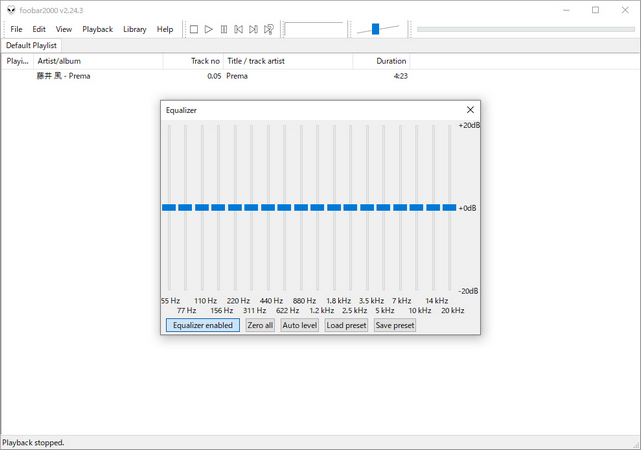Click the Auto level button
Screen dimensions: 641x450
(x=300, y=325)
